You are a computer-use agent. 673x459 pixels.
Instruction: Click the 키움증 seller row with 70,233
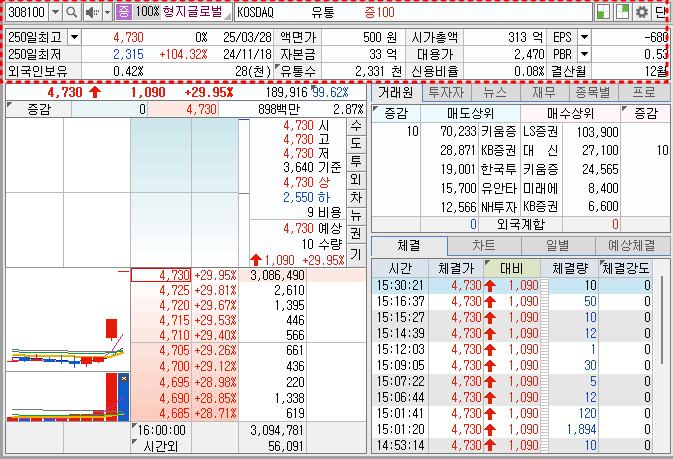(468, 131)
